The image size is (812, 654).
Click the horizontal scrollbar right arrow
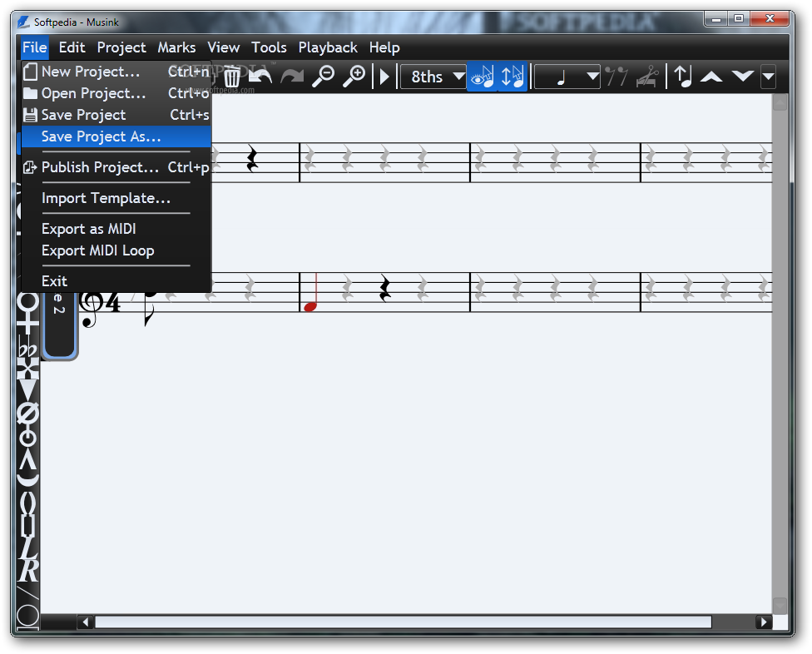(763, 622)
